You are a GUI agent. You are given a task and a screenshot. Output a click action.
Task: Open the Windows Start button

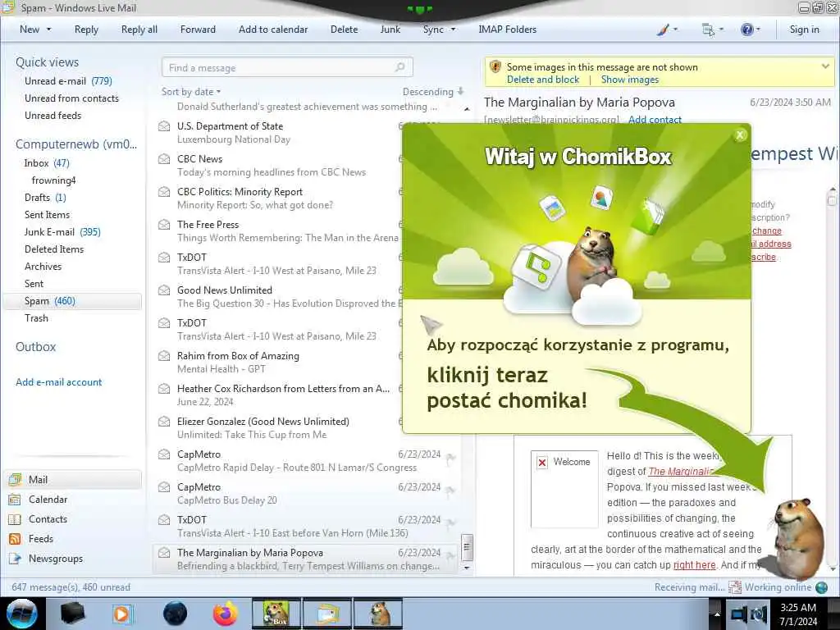(21, 614)
